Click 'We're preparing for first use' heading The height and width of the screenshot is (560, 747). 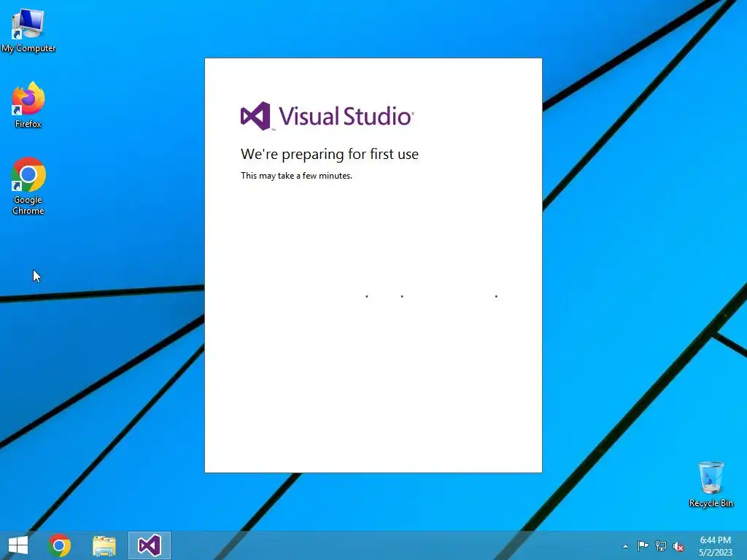click(x=330, y=154)
